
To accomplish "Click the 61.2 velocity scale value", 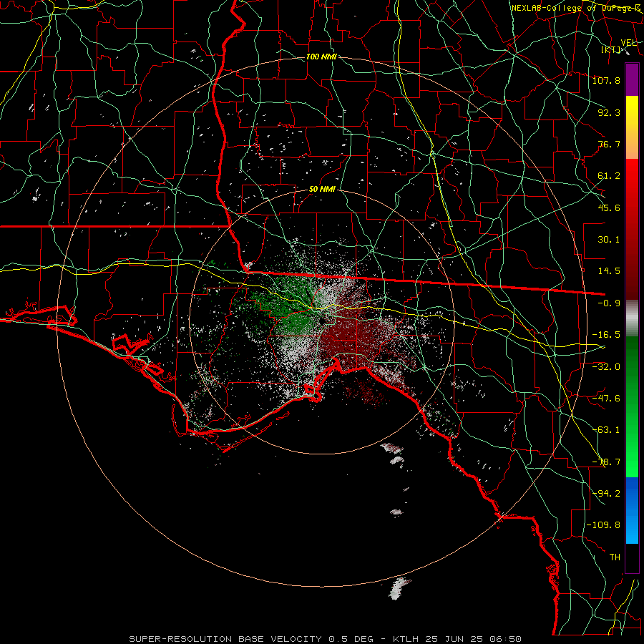I will pos(609,176).
